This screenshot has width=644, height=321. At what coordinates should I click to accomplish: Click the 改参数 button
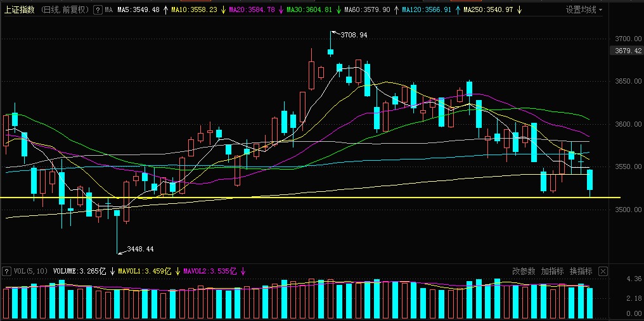pyautogui.click(x=524, y=271)
